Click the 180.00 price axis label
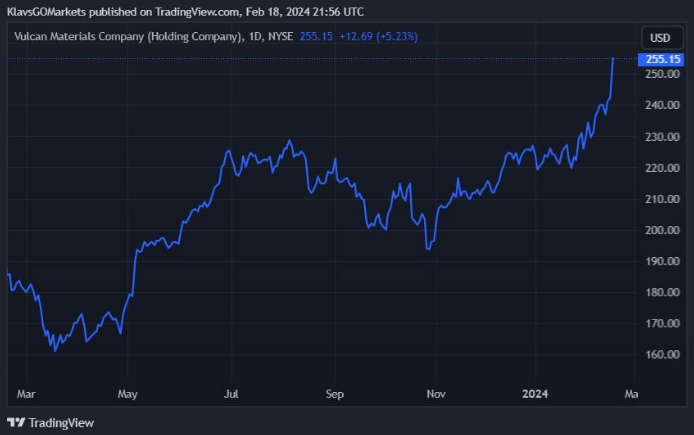This screenshot has width=694, height=435. tap(662, 292)
